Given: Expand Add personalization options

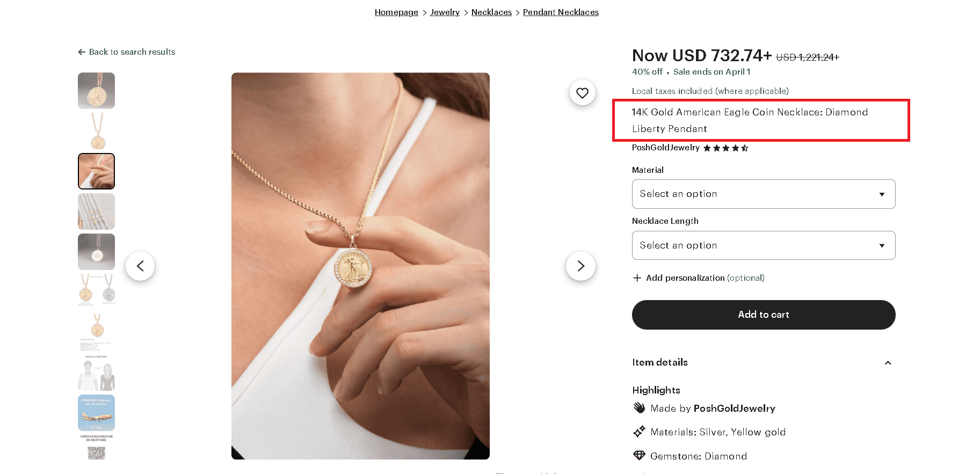Looking at the screenshot, I should point(698,278).
